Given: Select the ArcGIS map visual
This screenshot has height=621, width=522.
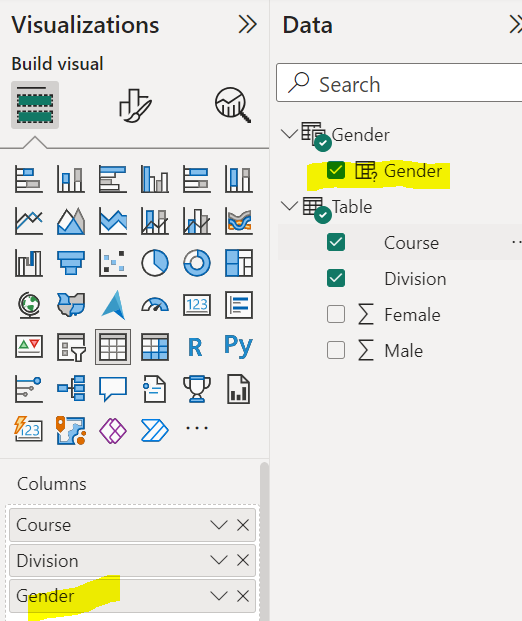Looking at the screenshot, I should [x=70, y=431].
